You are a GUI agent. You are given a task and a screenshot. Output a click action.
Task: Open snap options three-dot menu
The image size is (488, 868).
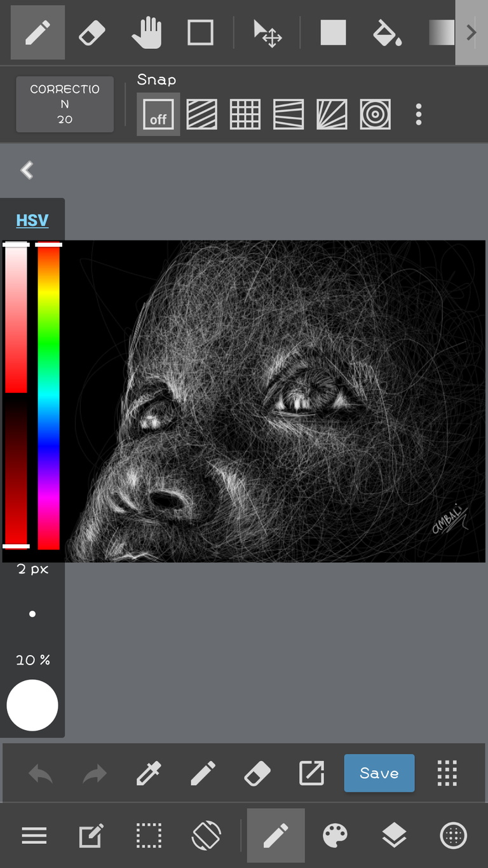point(418,114)
